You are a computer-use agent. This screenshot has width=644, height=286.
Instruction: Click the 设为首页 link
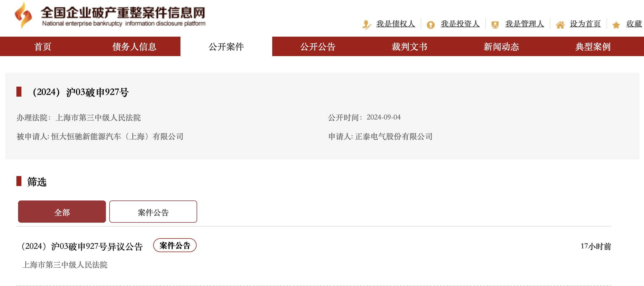pyautogui.click(x=585, y=24)
